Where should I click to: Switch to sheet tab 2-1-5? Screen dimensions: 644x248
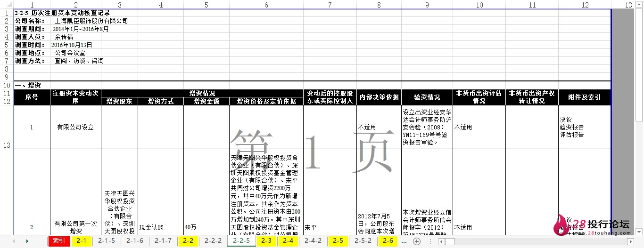click(x=107, y=241)
